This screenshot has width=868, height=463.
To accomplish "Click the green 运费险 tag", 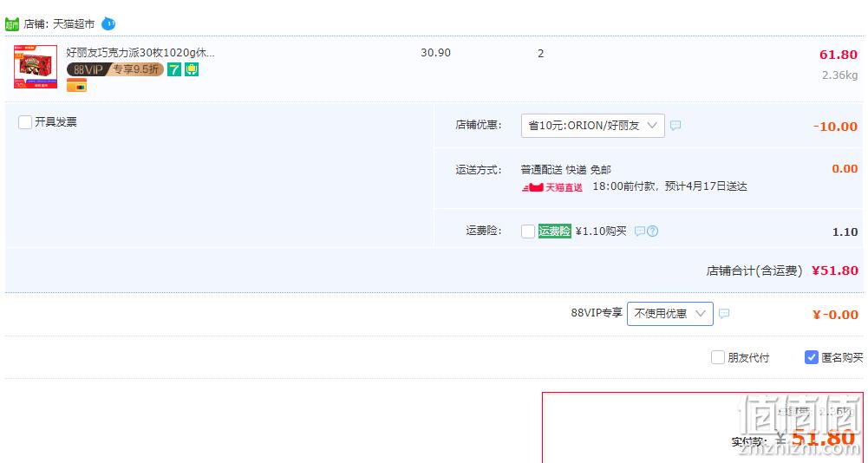I will (x=555, y=231).
